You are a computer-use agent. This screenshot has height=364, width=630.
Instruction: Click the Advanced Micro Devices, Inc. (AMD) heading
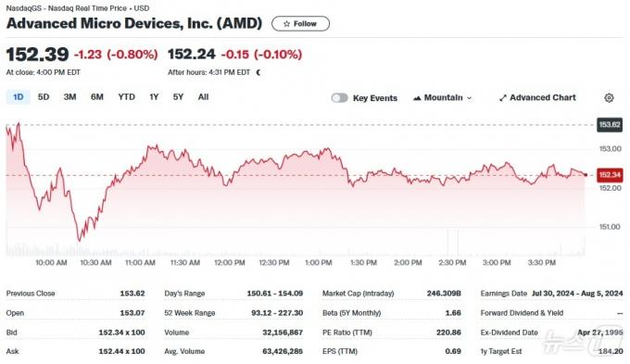click(134, 23)
